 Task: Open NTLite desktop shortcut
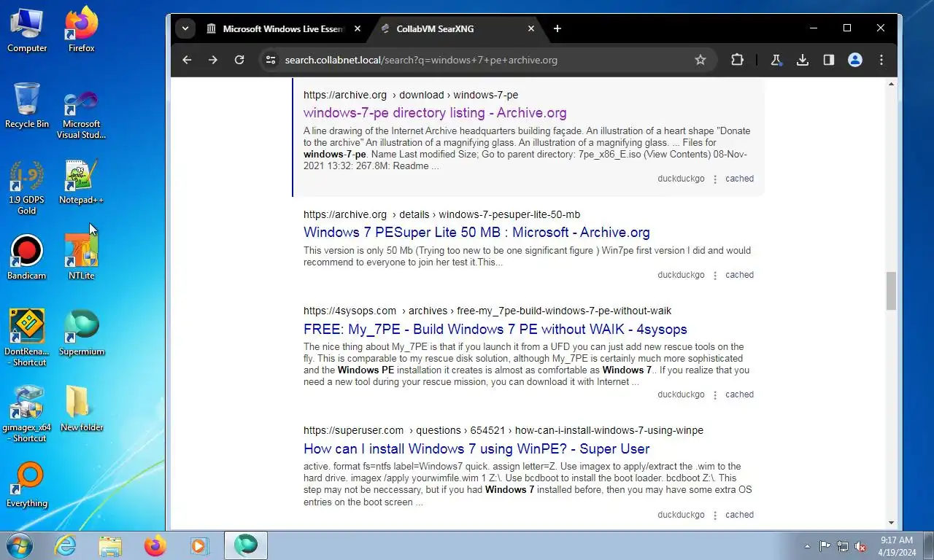click(x=82, y=258)
